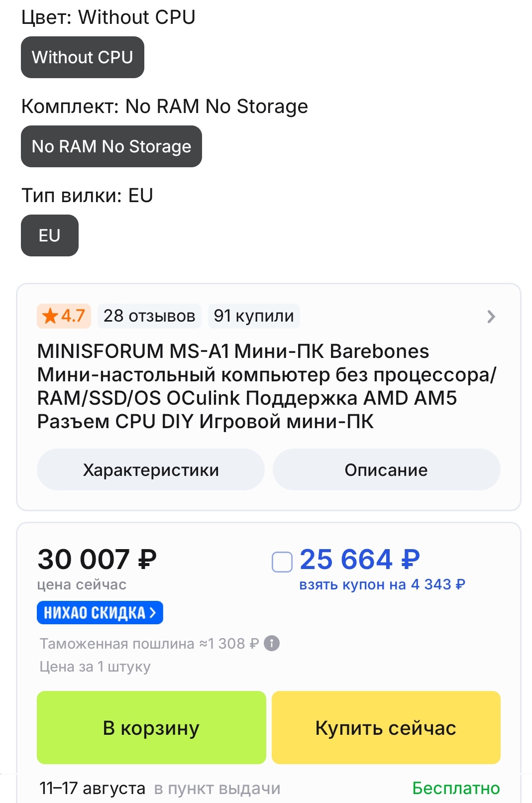This screenshot has height=803, width=532.
Task: Open the Описание tab
Action: (386, 469)
